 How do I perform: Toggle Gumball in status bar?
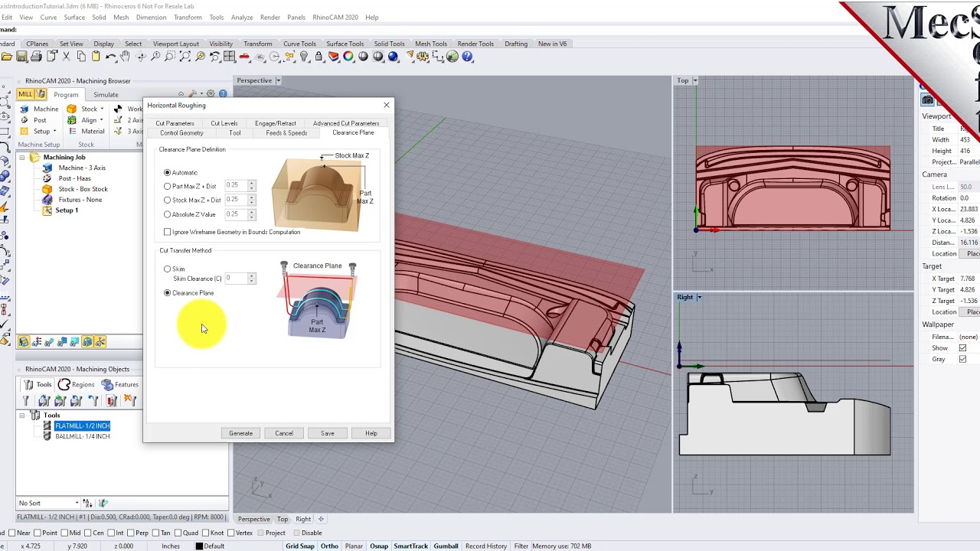pos(446,546)
